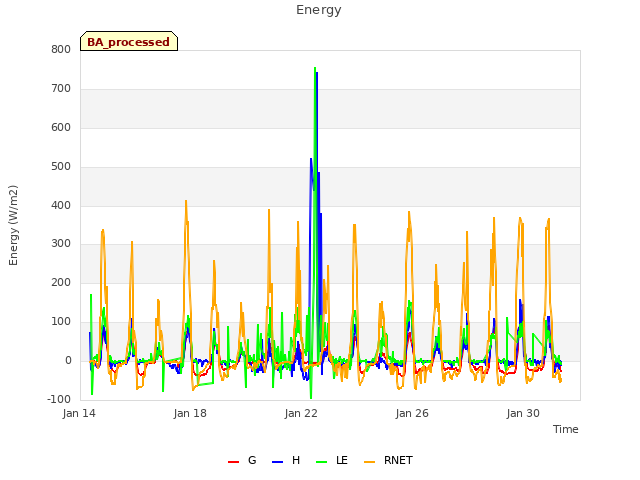Toggle the RNET series legend entry
640x480 pixels.
pos(388,460)
